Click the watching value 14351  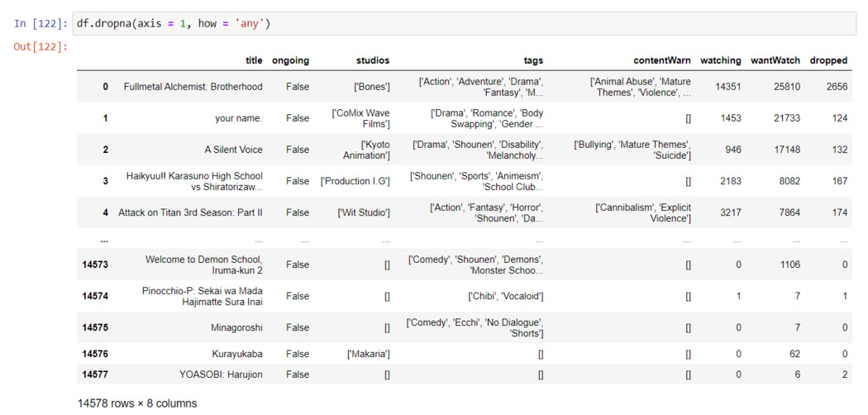click(x=728, y=87)
